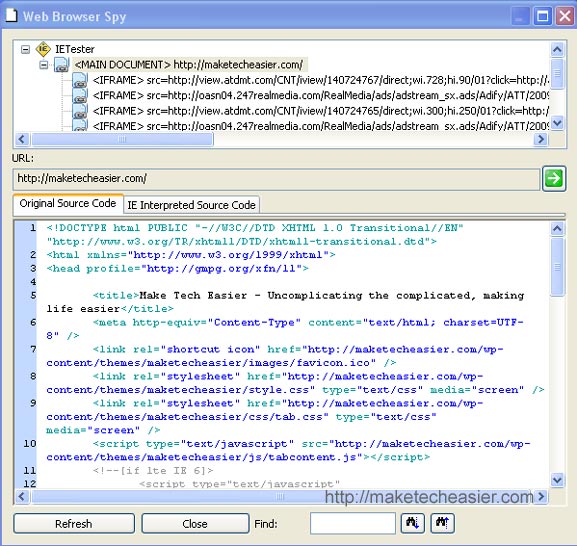Select the IETester root tree item
Screen dimensions: 577x546
75,49
